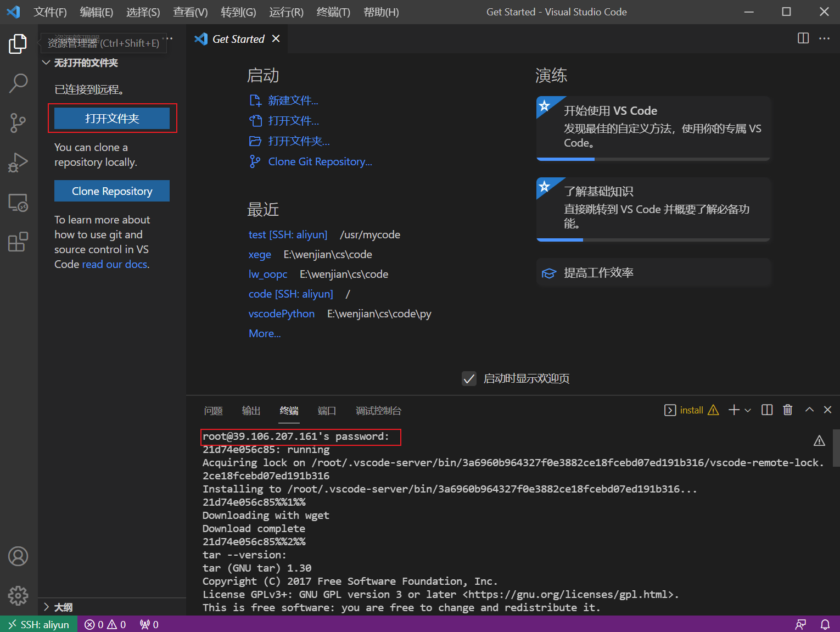
Task: Open the Remote Explorer view icon
Action: (18, 203)
